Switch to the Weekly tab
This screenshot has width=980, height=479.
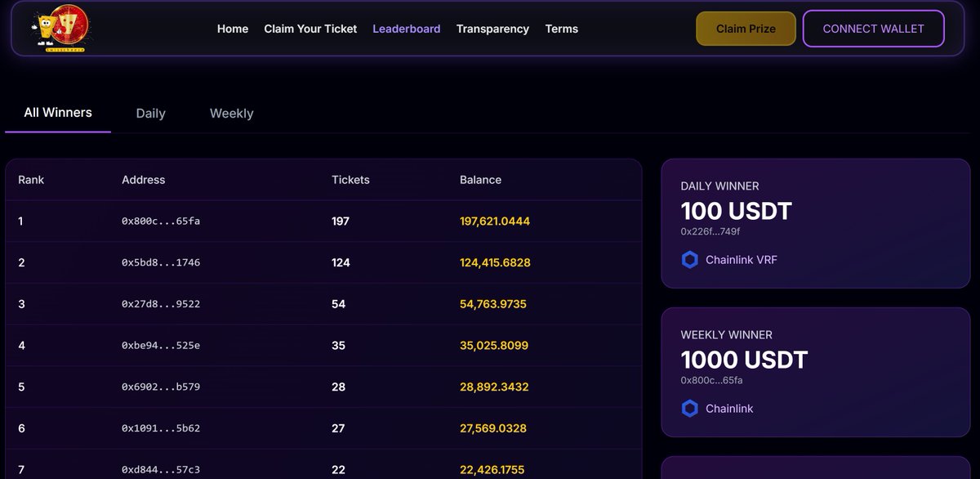(232, 114)
